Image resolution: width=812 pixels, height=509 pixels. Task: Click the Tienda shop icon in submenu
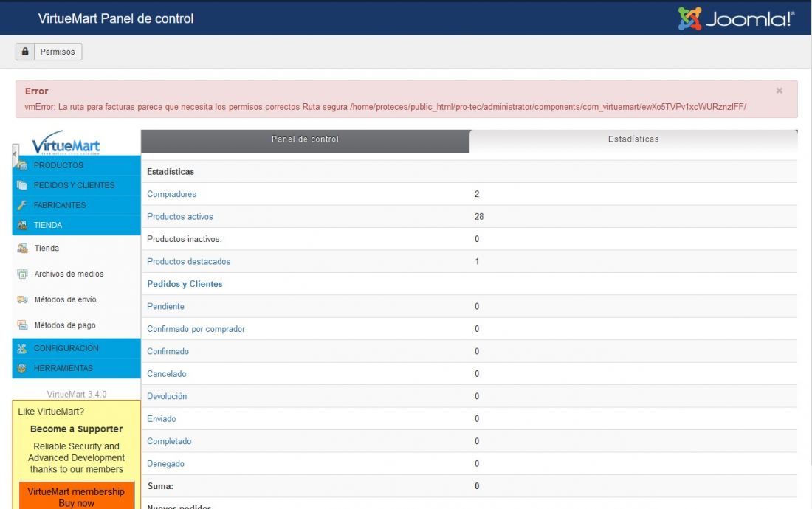(22, 249)
